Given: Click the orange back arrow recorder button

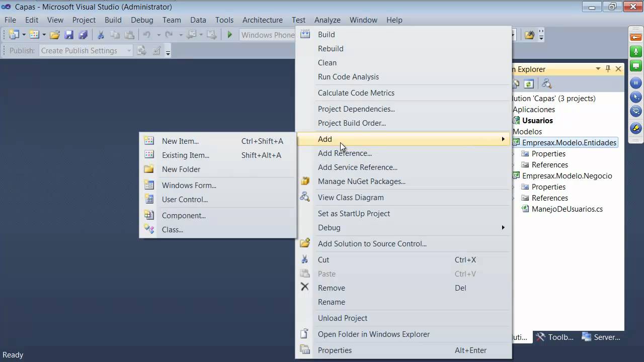Looking at the screenshot, I should pyautogui.click(x=636, y=37).
